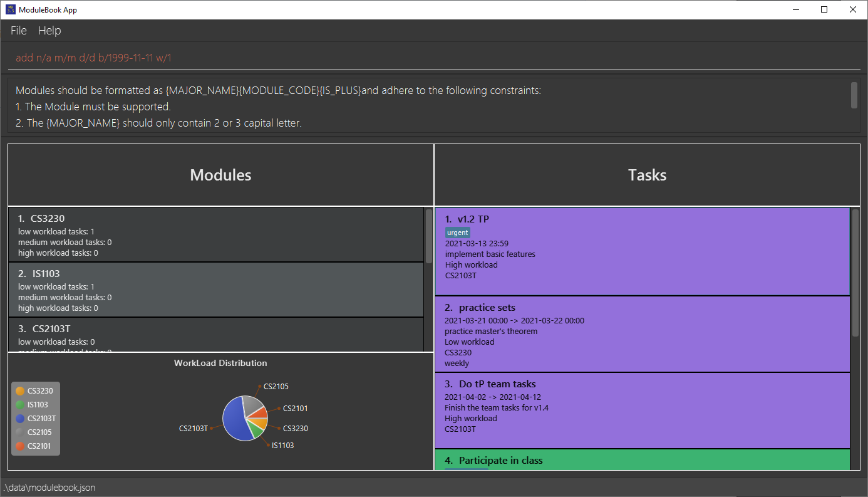This screenshot has width=868, height=497.
Task: Click the ModuleBook app icon in title bar
Action: point(11,9)
